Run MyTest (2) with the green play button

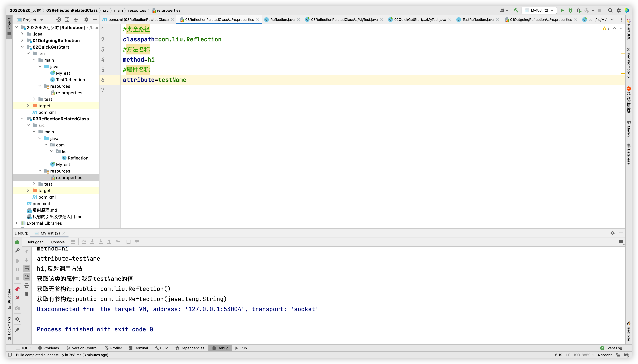[x=562, y=10]
